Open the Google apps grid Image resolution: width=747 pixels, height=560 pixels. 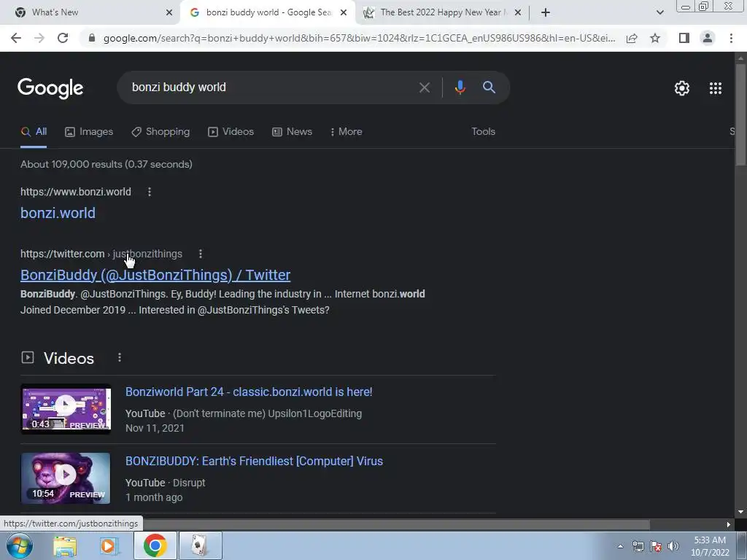(x=716, y=88)
